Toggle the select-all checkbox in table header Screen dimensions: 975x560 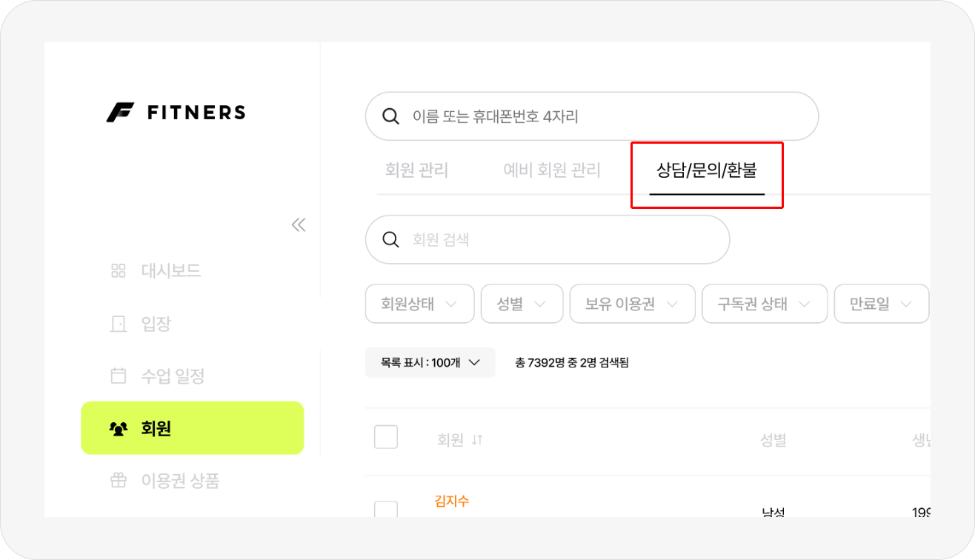(386, 437)
